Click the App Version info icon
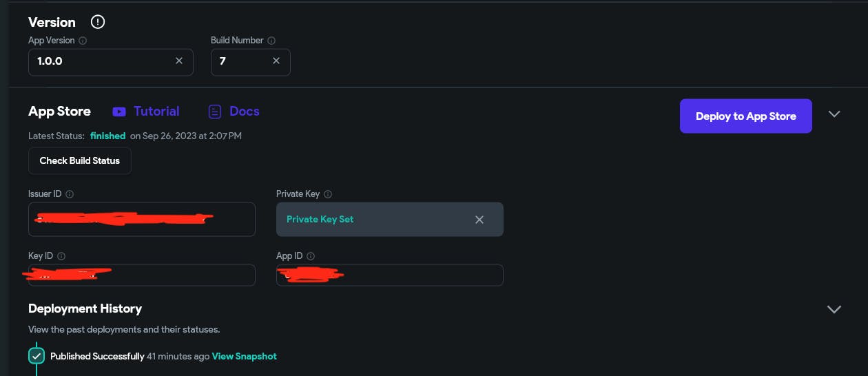This screenshot has height=376, width=868. [83, 41]
